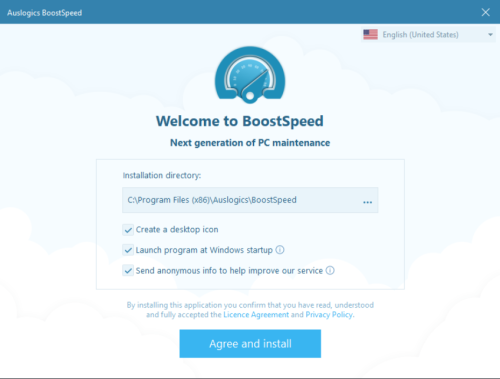Uncheck Send anonymous info checkbox
The height and width of the screenshot is (379, 500).
[128, 270]
